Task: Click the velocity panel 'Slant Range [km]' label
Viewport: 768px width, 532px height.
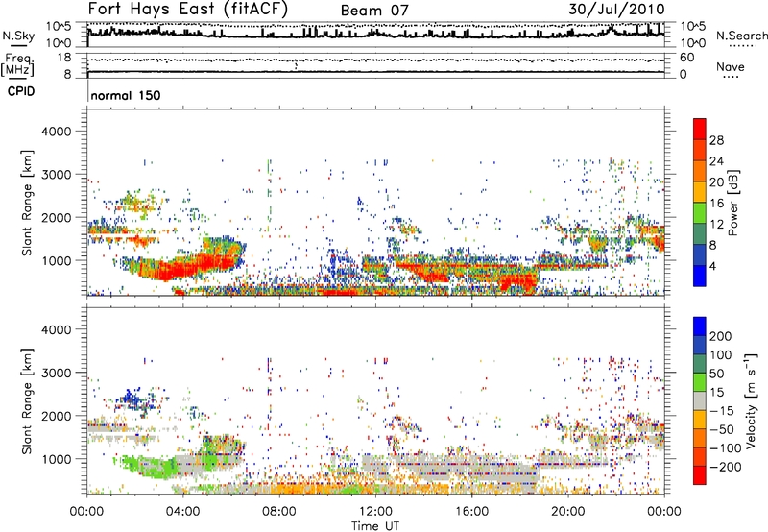Action: pyautogui.click(x=27, y=400)
